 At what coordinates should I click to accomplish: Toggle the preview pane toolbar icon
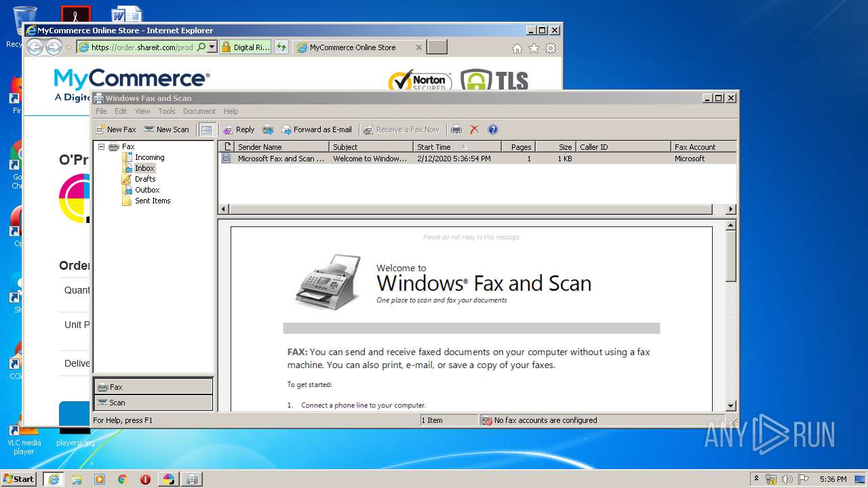pos(207,129)
